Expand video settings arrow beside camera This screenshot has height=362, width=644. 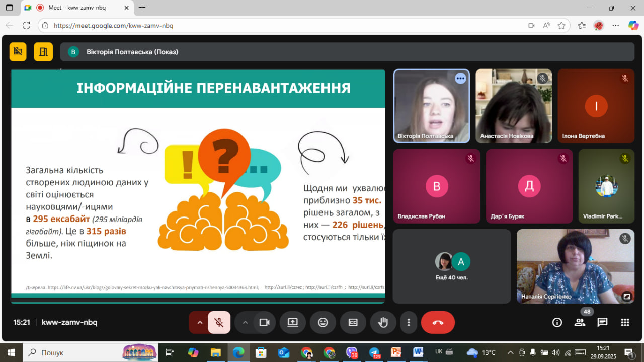tap(245, 323)
